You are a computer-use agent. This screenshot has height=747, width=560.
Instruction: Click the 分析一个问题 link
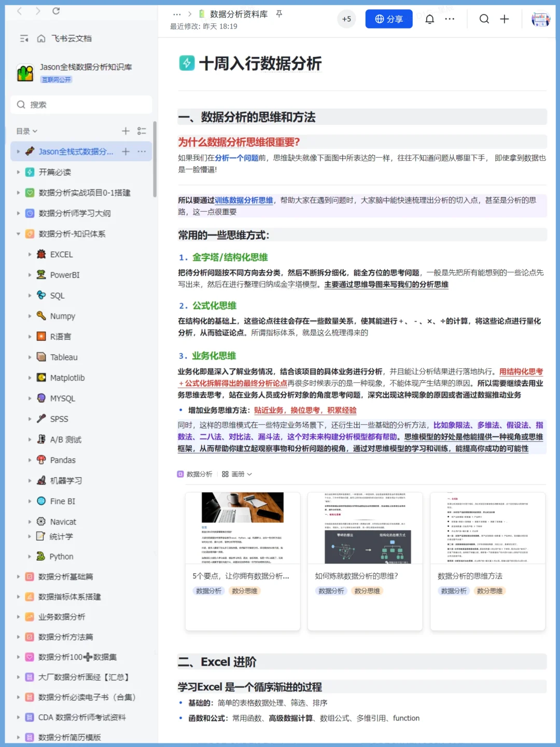tap(236, 158)
